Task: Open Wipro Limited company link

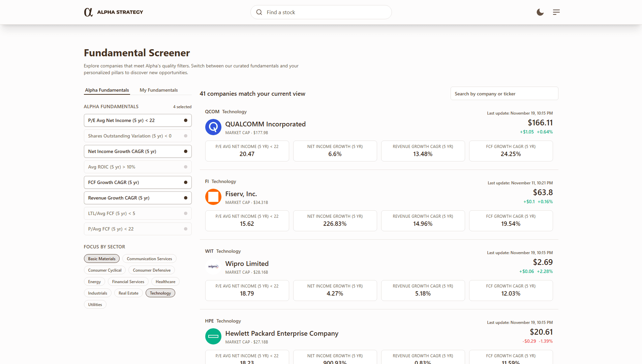Action: point(247,264)
